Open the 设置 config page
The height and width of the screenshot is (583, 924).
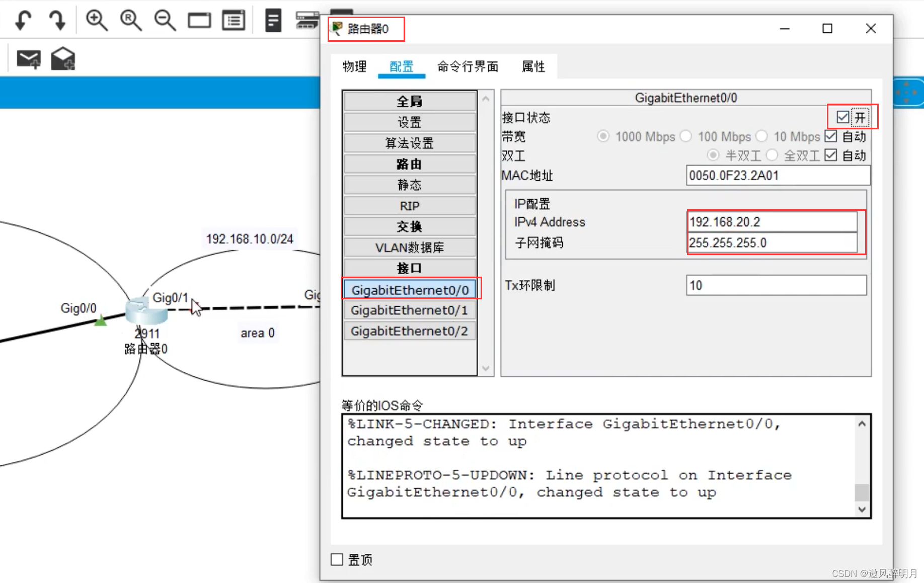(x=410, y=122)
